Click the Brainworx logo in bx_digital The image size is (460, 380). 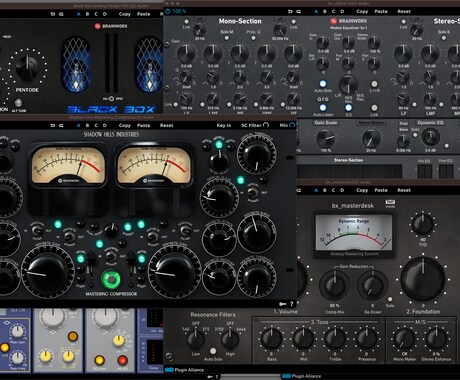(x=349, y=21)
